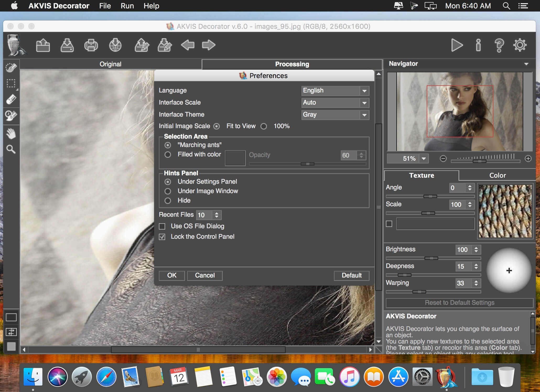
Task: Click the Open image toolbar icon
Action: point(43,45)
